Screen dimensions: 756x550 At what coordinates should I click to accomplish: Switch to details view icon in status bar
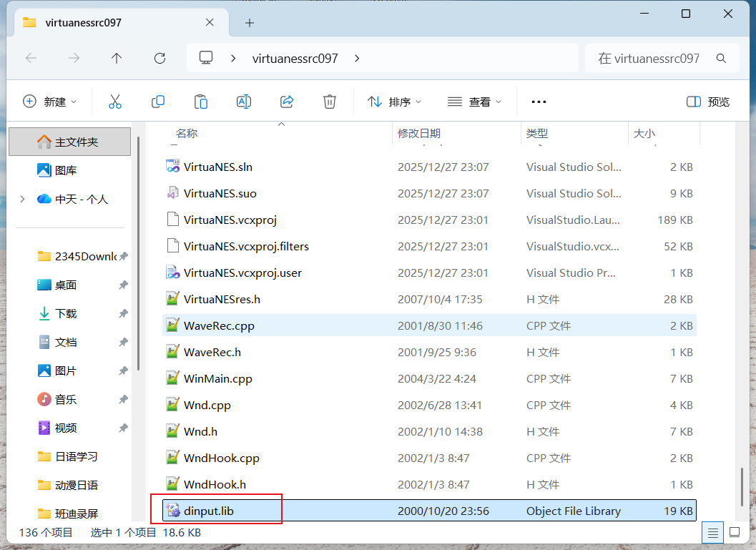[x=712, y=533]
